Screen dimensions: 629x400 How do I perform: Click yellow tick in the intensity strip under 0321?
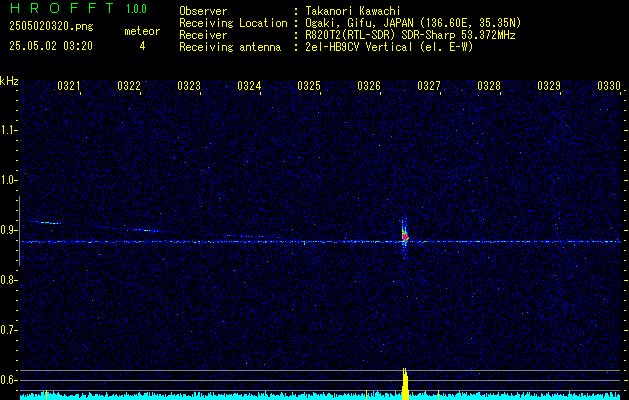[47, 394]
